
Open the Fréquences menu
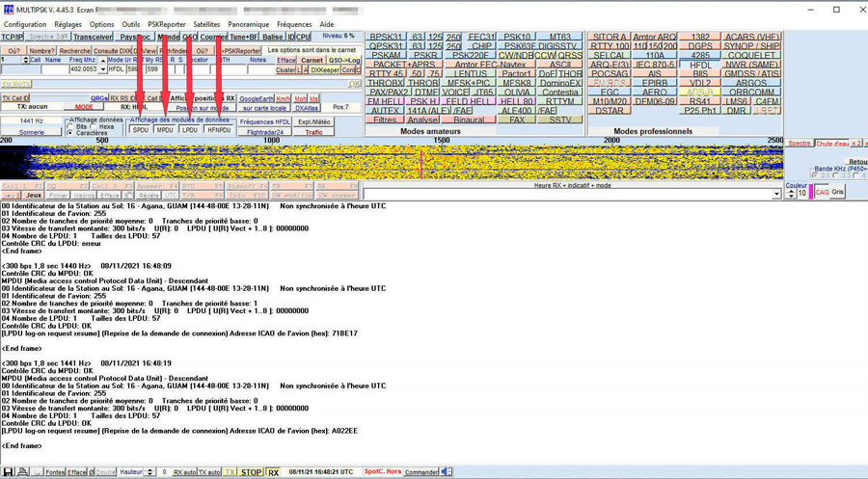294,24
